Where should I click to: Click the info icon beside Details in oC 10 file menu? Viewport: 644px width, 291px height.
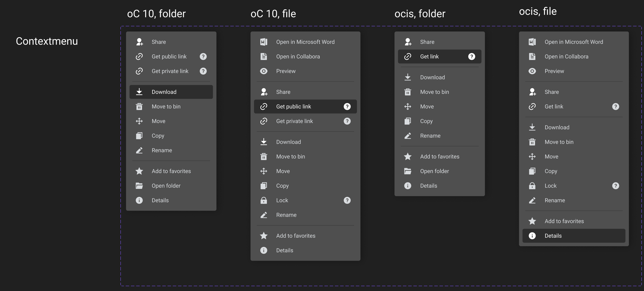(x=264, y=250)
